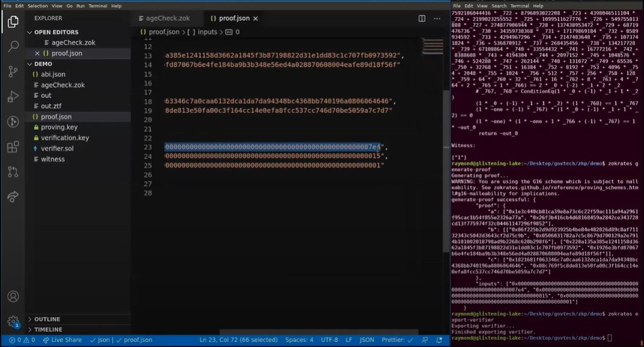Open the Extensions view
The image size is (644, 347).
click(x=13, y=147)
